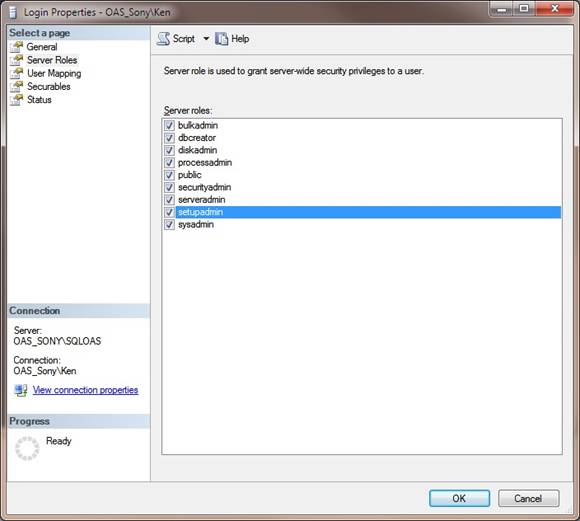Maximize the Login Properties window
This screenshot has height=521, width=580.
524,9
